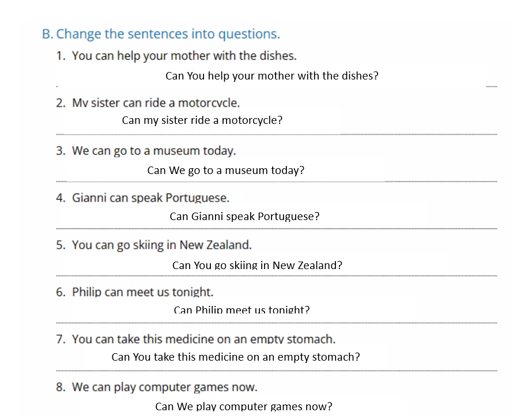Click the number '7.' before medicine sentence

(61, 339)
